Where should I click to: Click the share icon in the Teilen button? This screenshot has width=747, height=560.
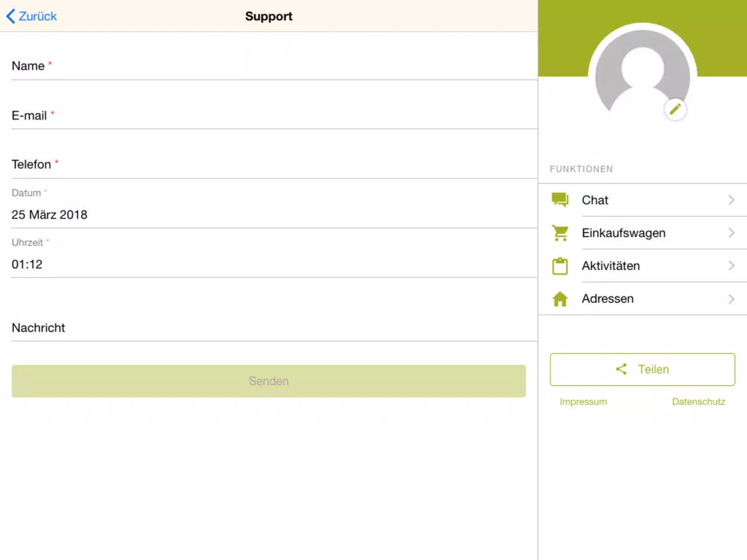point(621,369)
